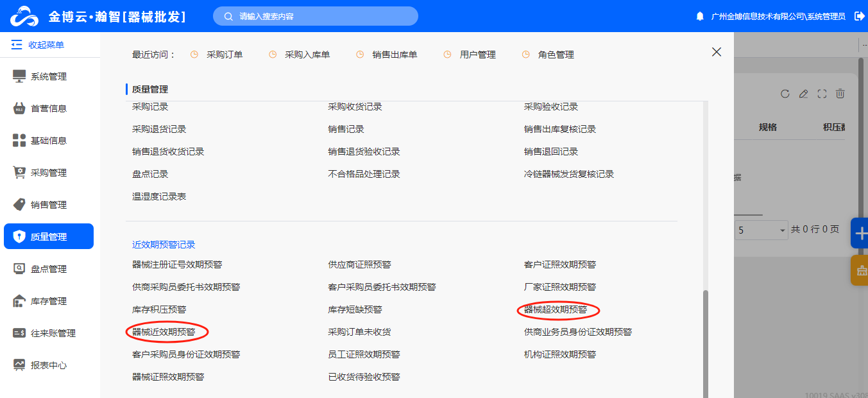Open 库存管理 in the sidebar

click(49, 301)
